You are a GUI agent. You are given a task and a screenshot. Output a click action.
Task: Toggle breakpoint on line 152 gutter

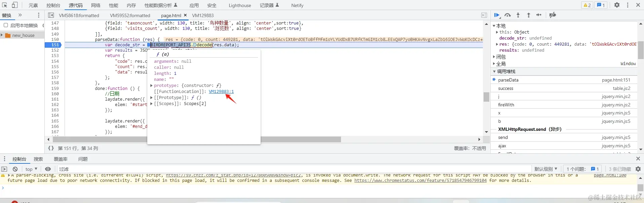tap(55, 50)
